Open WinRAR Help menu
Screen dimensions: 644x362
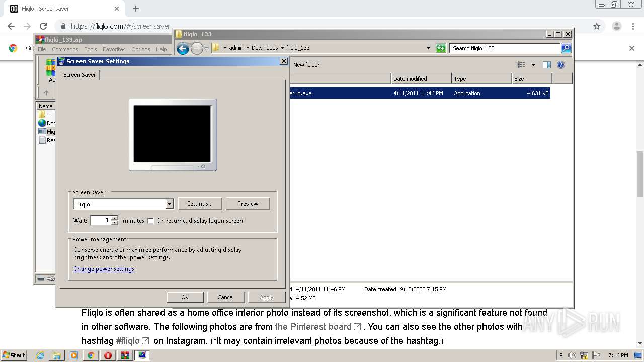point(161,49)
